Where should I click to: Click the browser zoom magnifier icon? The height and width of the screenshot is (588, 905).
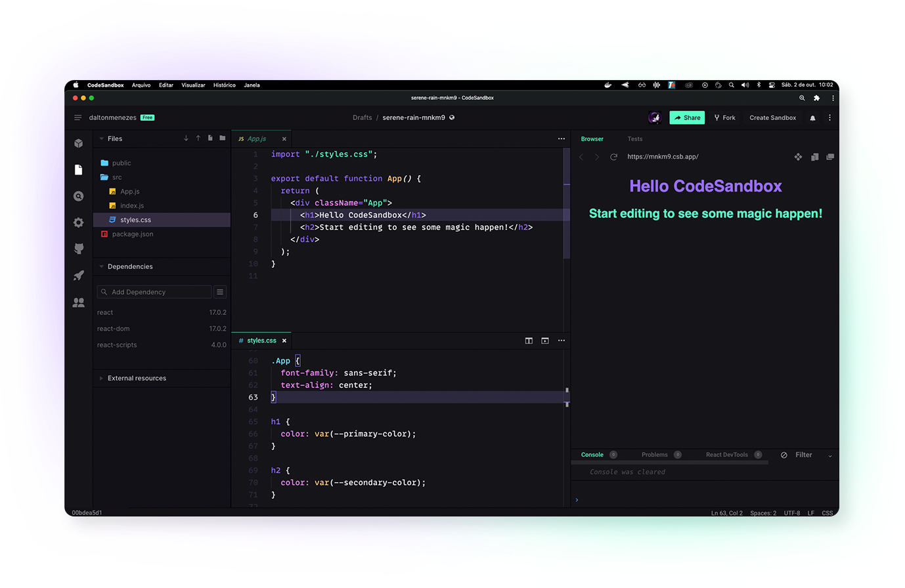[802, 98]
